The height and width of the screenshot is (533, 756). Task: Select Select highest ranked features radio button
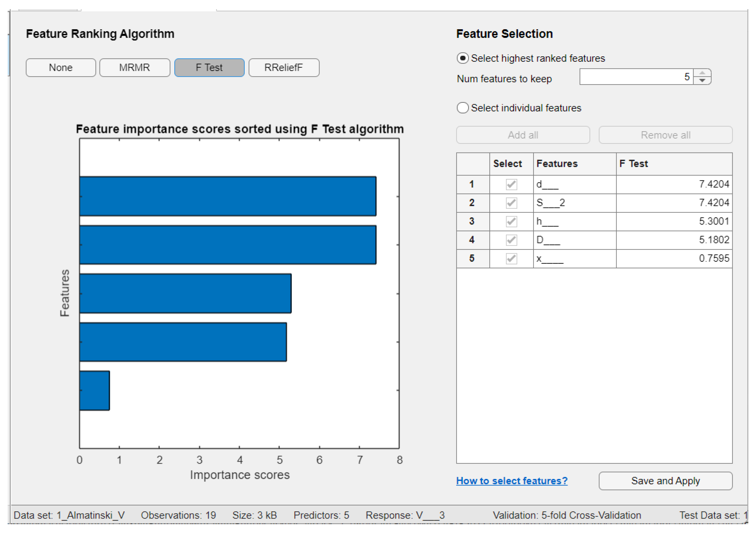462,57
